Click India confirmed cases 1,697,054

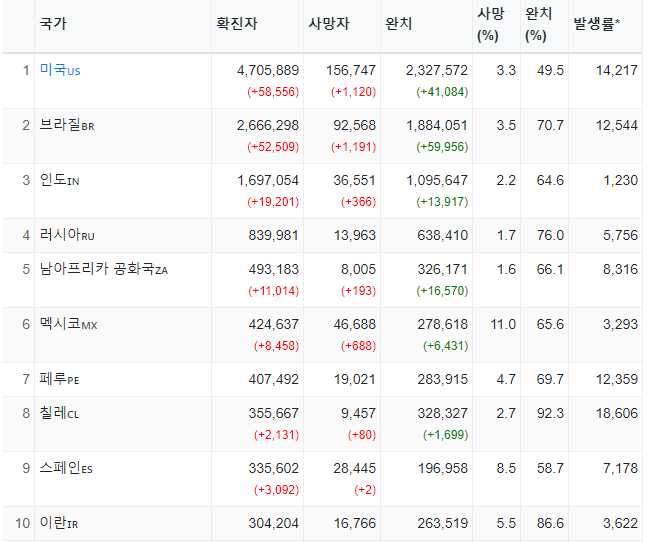(x=268, y=180)
